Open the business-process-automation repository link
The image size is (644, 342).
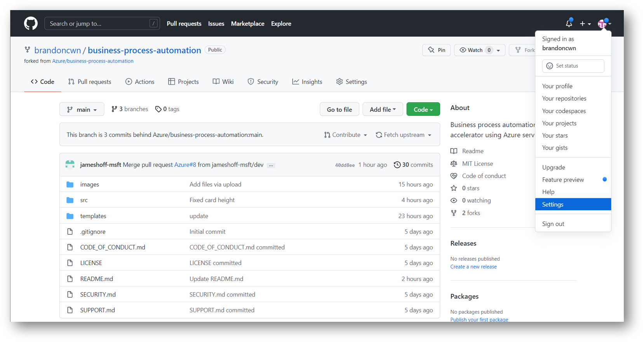(144, 50)
